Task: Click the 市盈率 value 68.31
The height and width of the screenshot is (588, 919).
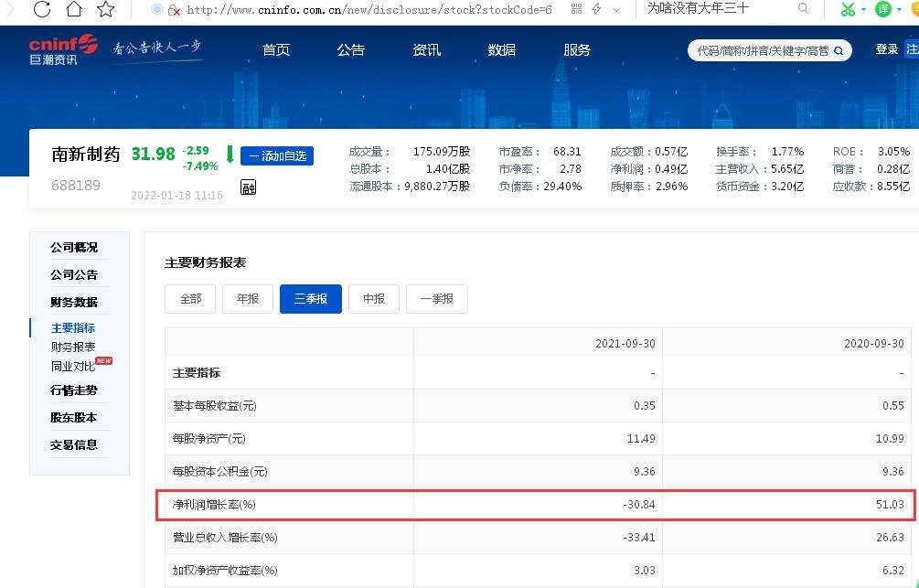Action: pyautogui.click(x=567, y=152)
